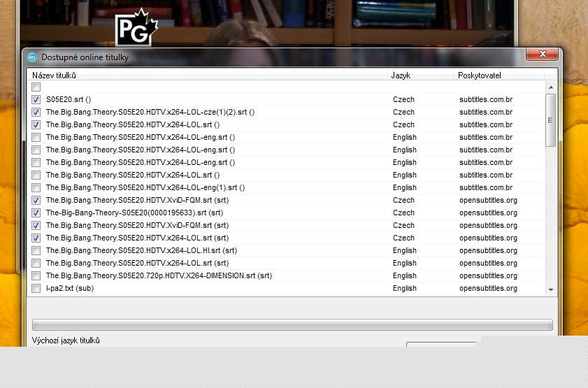588x388 pixels.
Task: Select 720p.HDTV.X264-DIMENSION.srt (srt) file name
Action: [x=159, y=276]
